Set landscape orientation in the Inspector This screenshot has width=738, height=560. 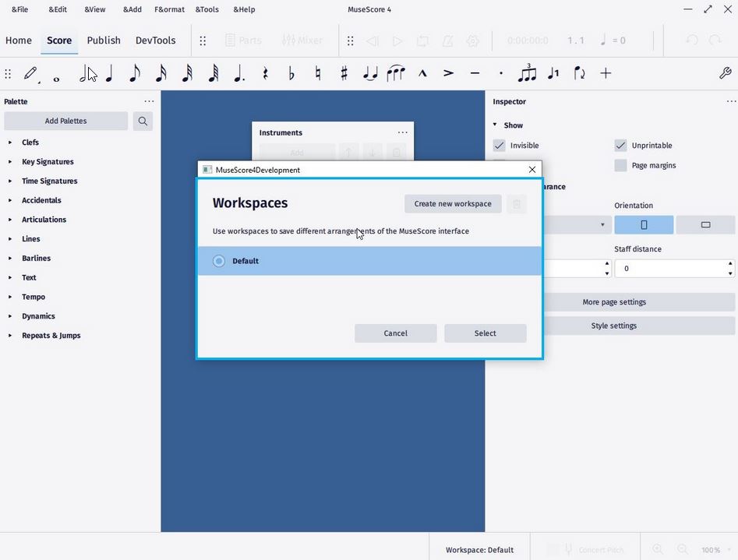pyautogui.click(x=705, y=224)
